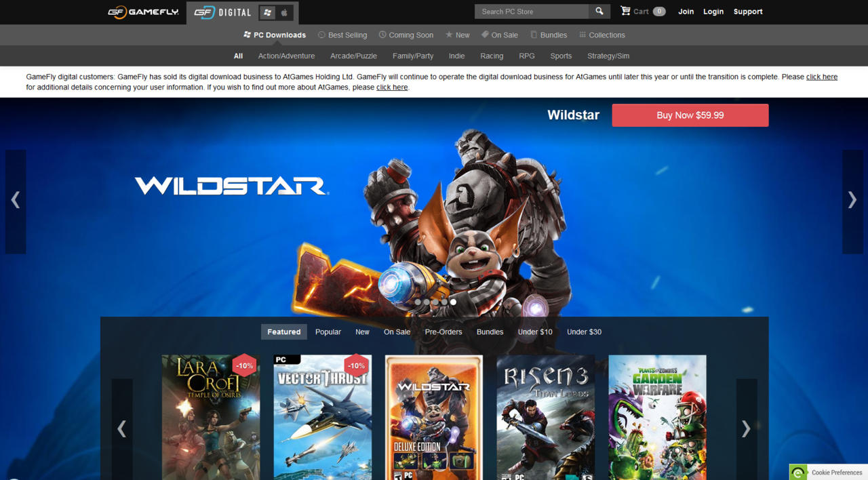Follow first 'click here' notice link
This screenshot has width=868, height=480.
click(x=822, y=77)
